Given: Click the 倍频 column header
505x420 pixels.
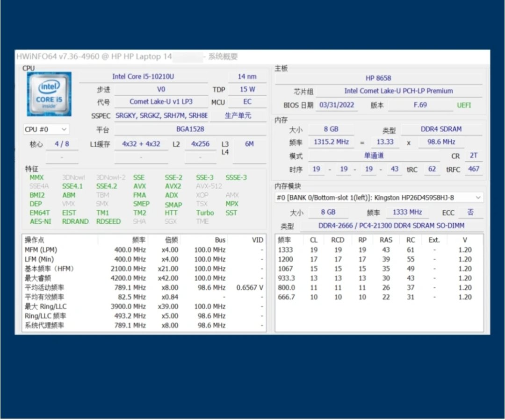Looking at the screenshot, I should (171, 240).
